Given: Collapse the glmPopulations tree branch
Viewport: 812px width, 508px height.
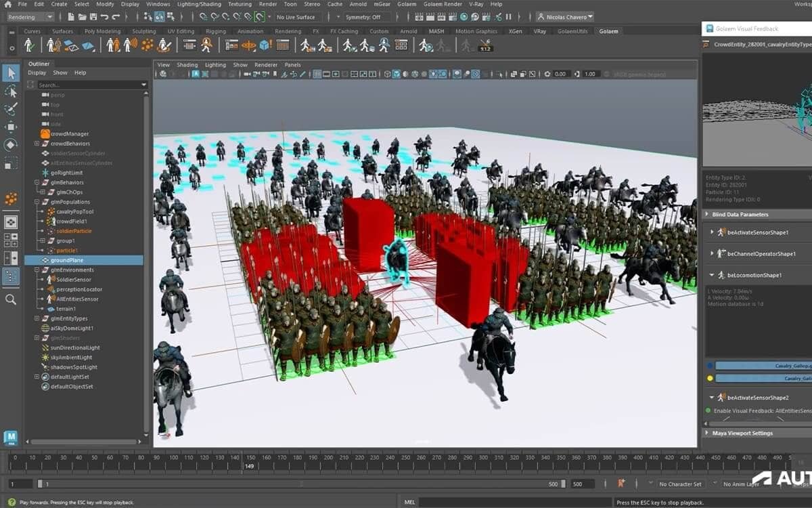Looking at the screenshot, I should coord(36,200).
